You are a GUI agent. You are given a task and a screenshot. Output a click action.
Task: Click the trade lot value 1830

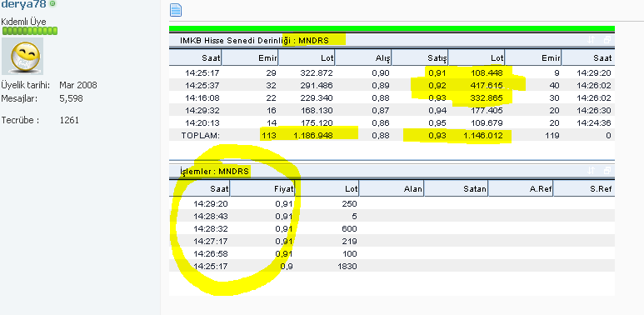click(x=347, y=266)
